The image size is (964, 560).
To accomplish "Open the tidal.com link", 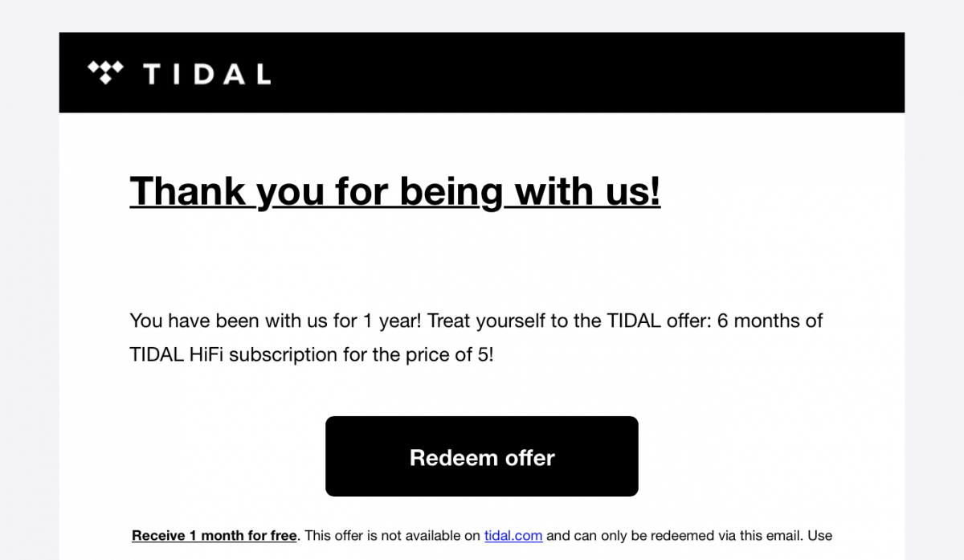I will click(513, 535).
